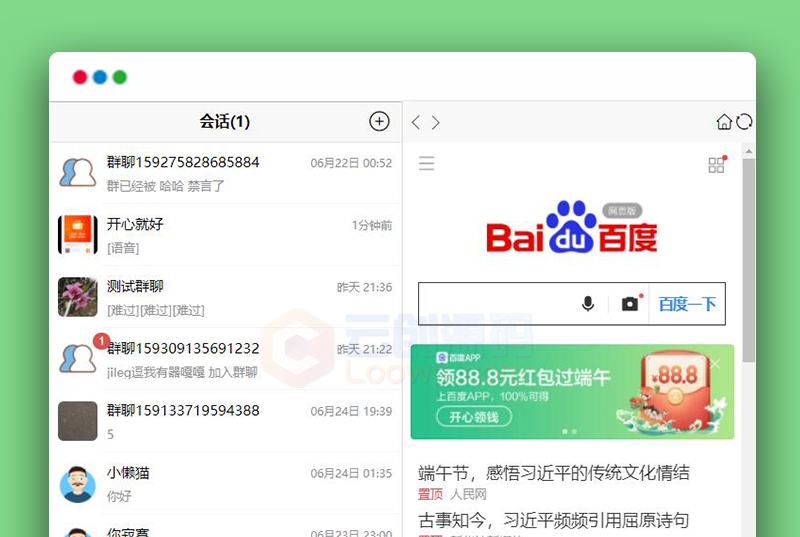The width and height of the screenshot is (800, 537).
Task: Click the [语音] message preview
Action: pyautogui.click(x=123, y=248)
